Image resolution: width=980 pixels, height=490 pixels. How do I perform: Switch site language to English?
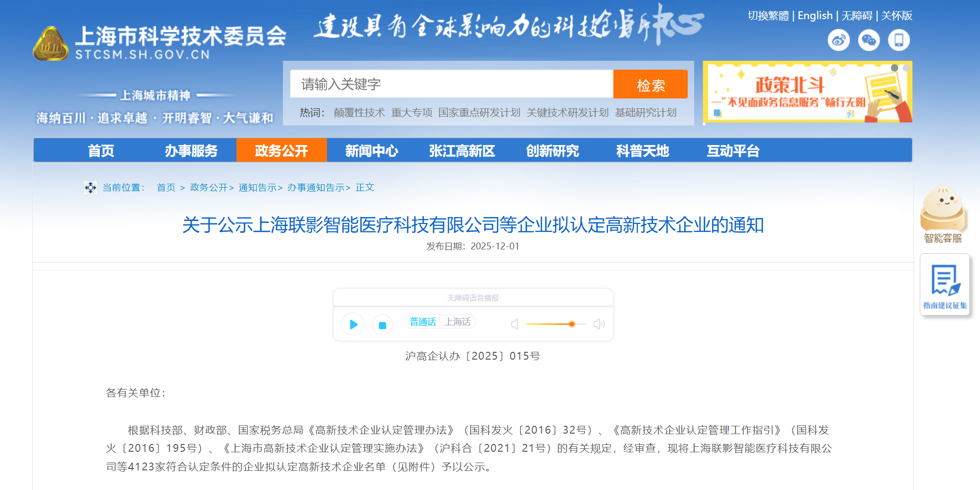tap(815, 16)
